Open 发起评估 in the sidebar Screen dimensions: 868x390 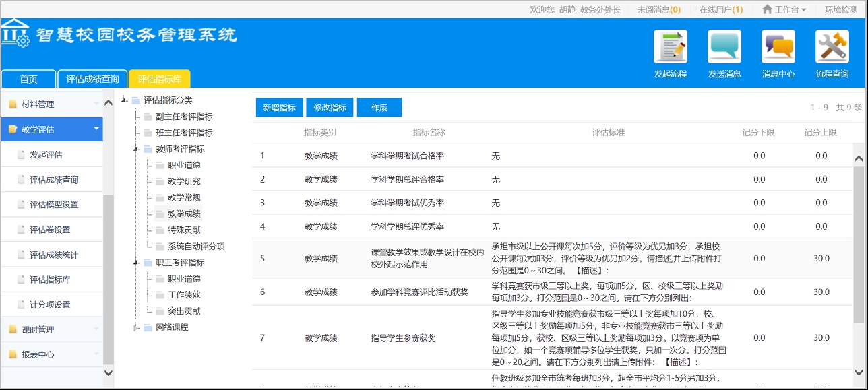[52, 155]
